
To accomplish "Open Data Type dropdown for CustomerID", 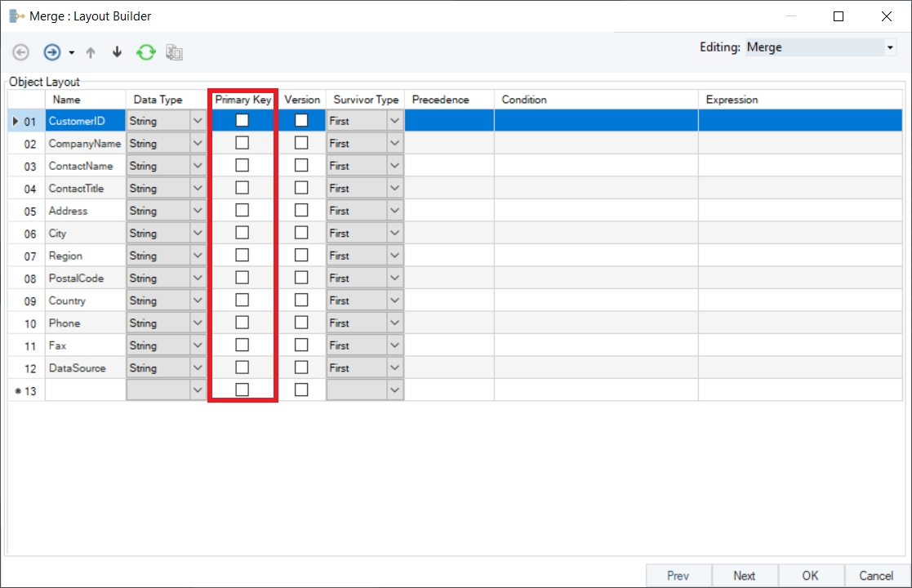I will pyautogui.click(x=198, y=120).
